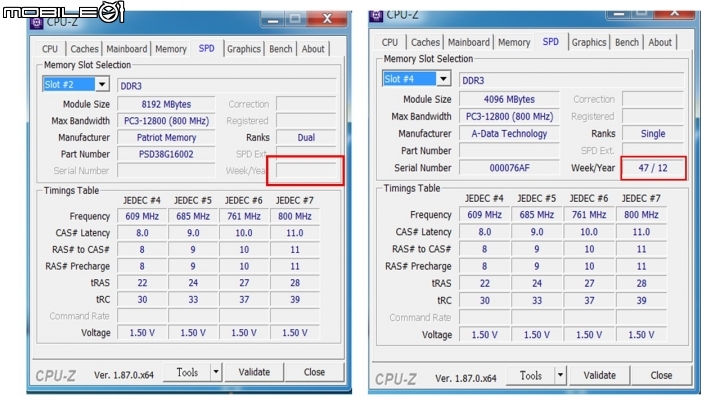Switch to Memory tab in right window
This screenshot has height=405, width=720.
click(514, 42)
